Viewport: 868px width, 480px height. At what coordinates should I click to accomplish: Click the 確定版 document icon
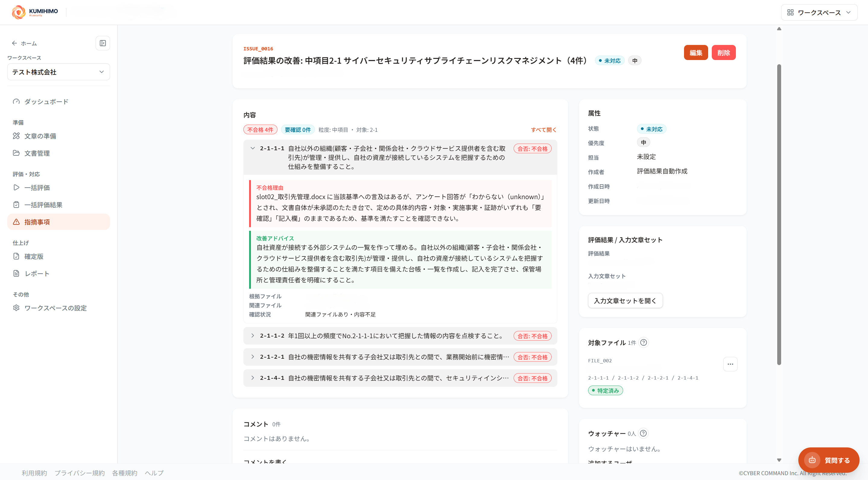(16, 256)
